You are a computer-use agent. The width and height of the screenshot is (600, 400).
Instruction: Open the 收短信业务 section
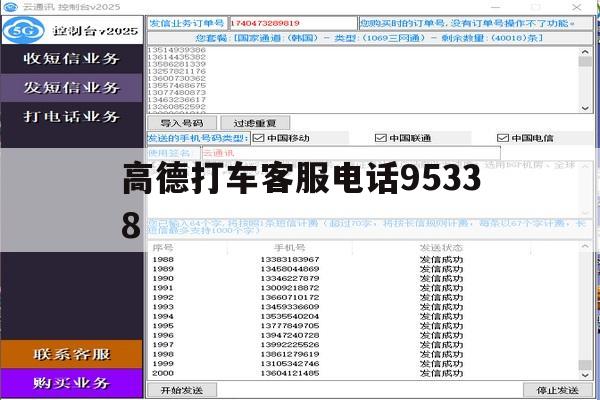coord(72,59)
